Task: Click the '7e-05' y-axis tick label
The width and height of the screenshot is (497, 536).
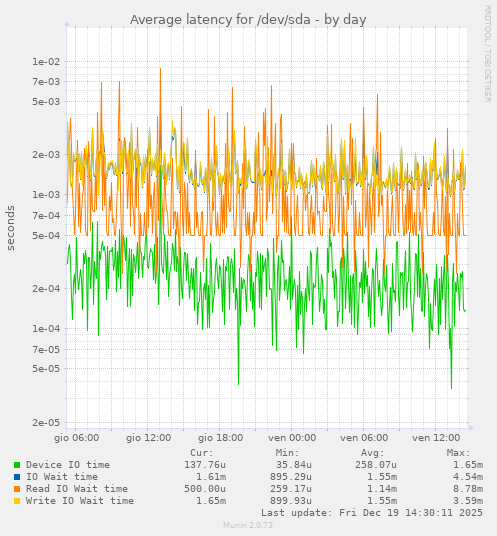Action: [x=46, y=350]
